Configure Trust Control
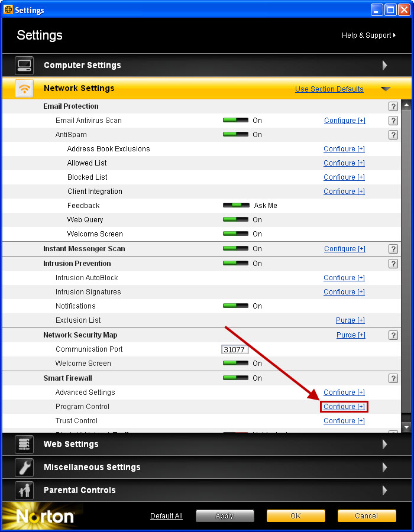This screenshot has width=414, height=532. pyautogui.click(x=344, y=421)
